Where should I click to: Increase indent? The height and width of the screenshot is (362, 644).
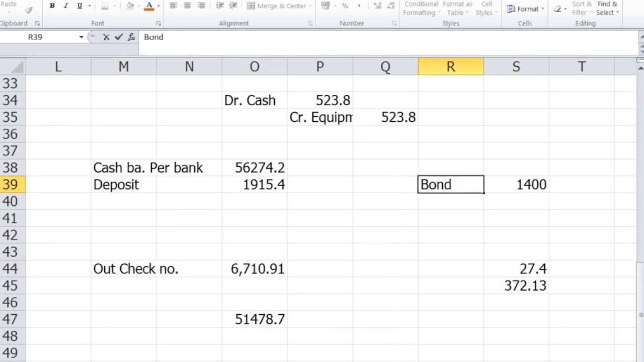234,6
